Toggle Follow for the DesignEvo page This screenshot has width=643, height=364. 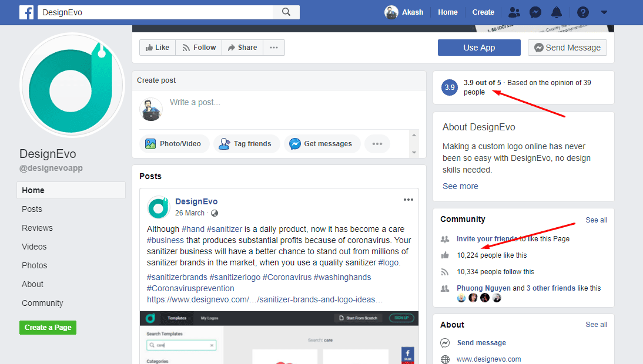click(199, 48)
